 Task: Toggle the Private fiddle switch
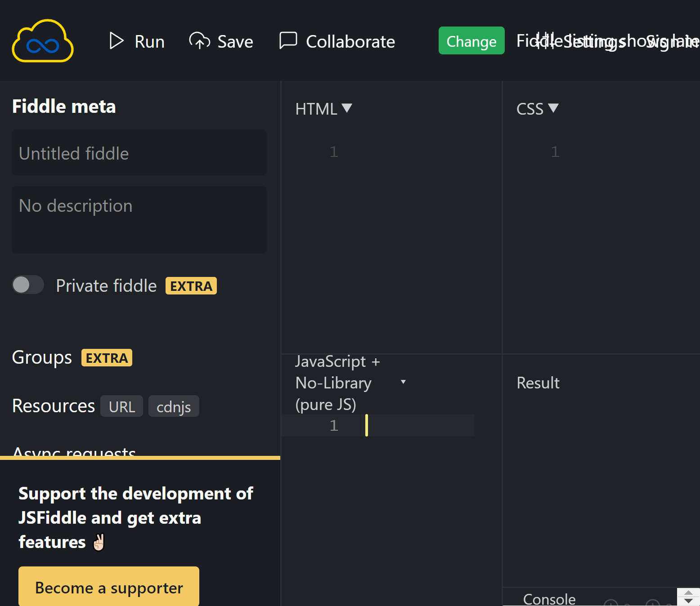coord(28,285)
